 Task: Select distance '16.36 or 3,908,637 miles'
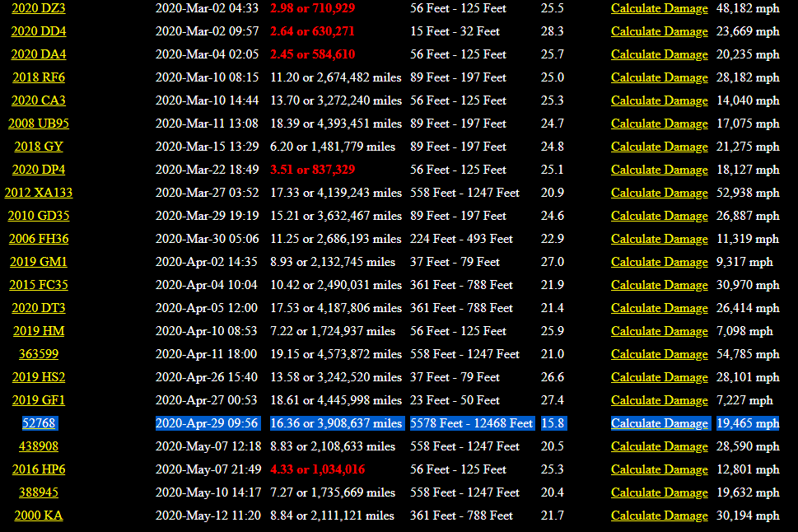coord(336,423)
